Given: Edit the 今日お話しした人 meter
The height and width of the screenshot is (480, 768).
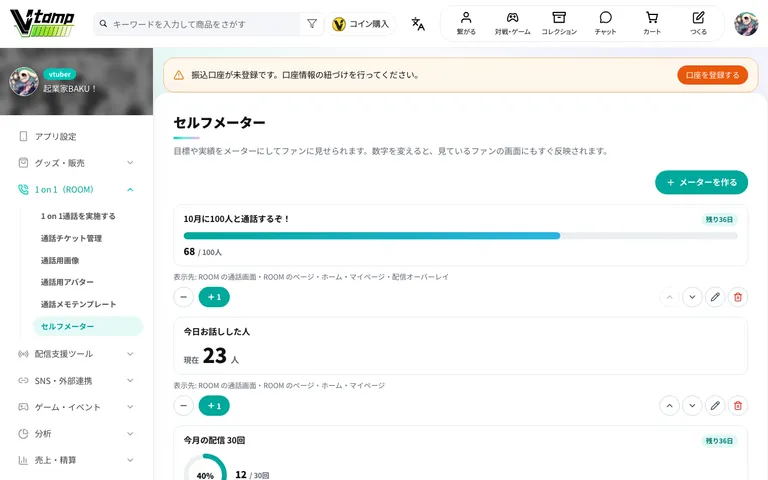Looking at the screenshot, I should 715,406.
